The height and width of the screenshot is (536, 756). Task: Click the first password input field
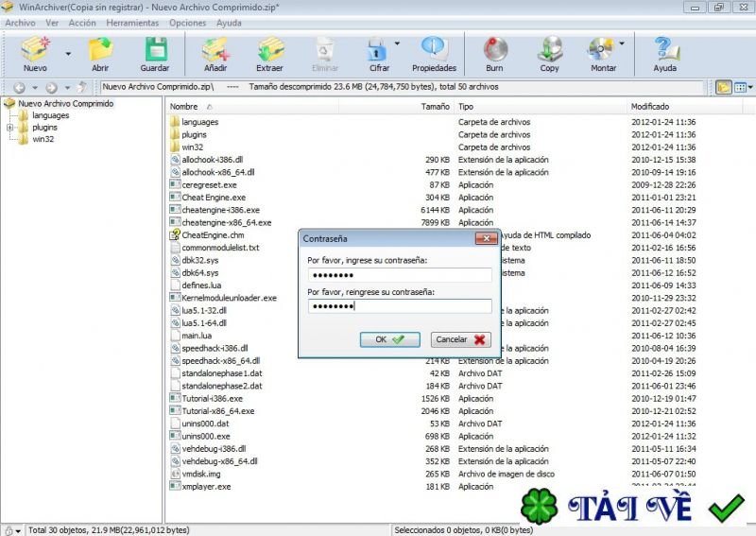pos(400,275)
